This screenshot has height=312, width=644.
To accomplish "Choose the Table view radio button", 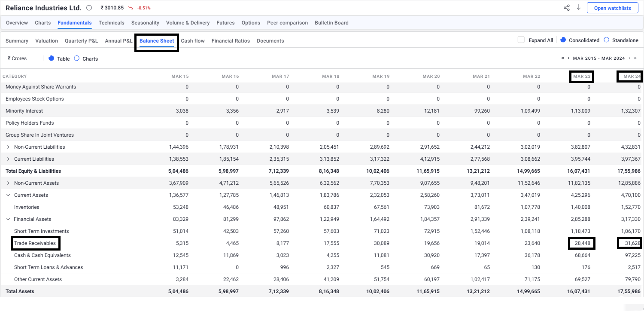I will pyautogui.click(x=52, y=58).
